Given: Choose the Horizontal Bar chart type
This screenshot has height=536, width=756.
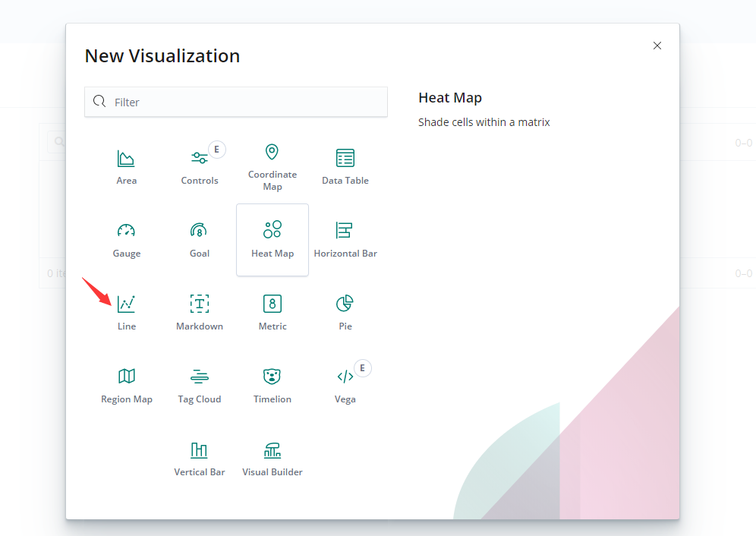Looking at the screenshot, I should 345,240.
